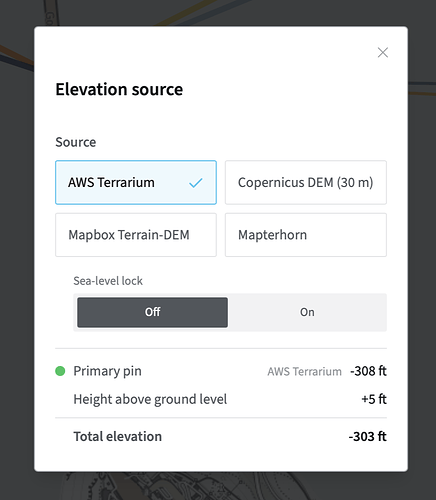
Task: Click the AWS Terrarium tag beside Primary pin
Action: 304,371
